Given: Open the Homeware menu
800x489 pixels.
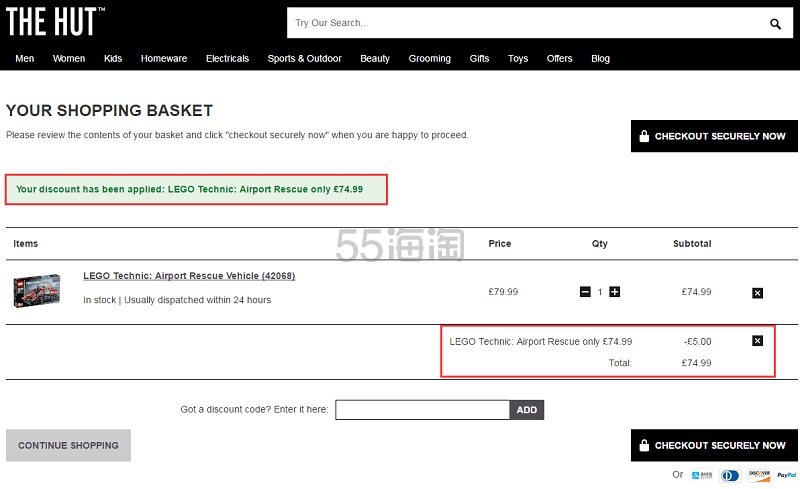Looking at the screenshot, I should (x=164, y=59).
